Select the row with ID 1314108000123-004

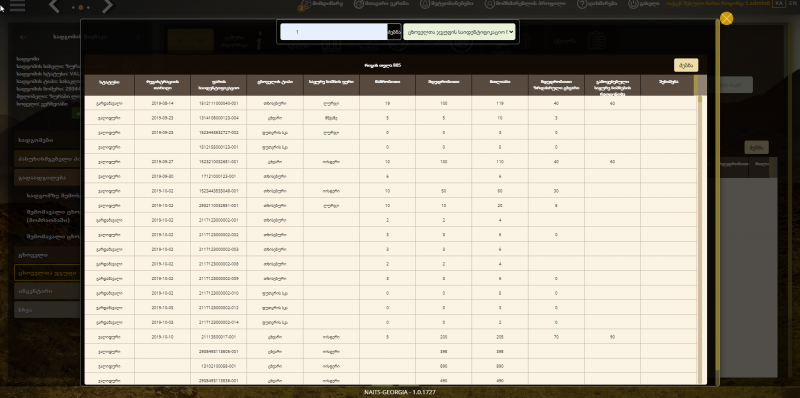(x=390, y=118)
